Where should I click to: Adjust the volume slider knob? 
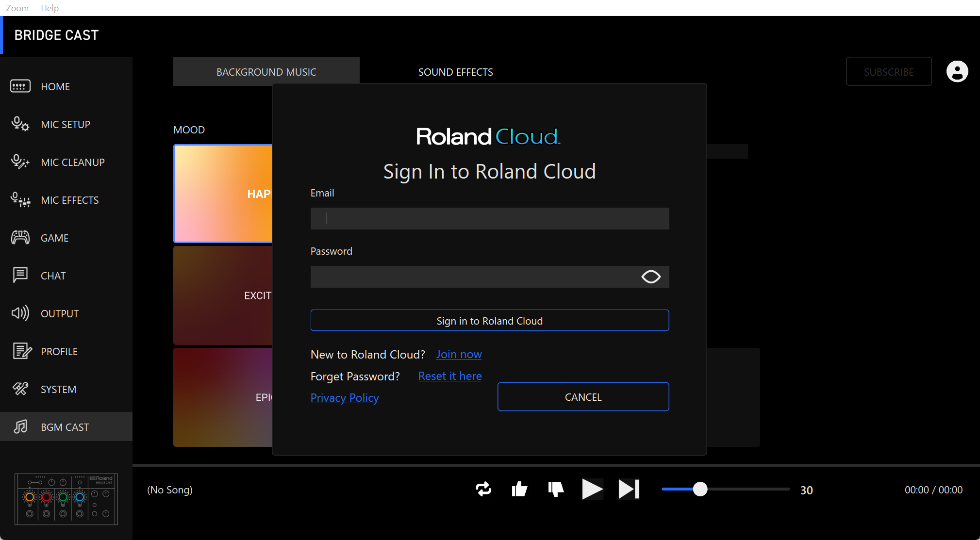[700, 489]
